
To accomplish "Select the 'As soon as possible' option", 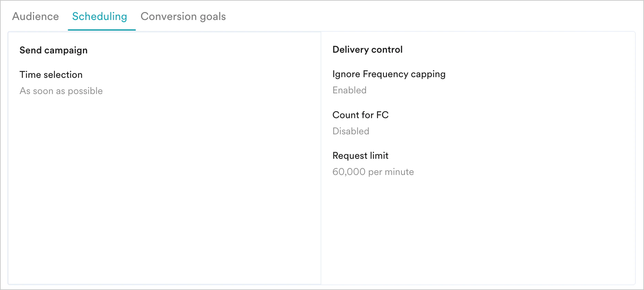I will (61, 91).
